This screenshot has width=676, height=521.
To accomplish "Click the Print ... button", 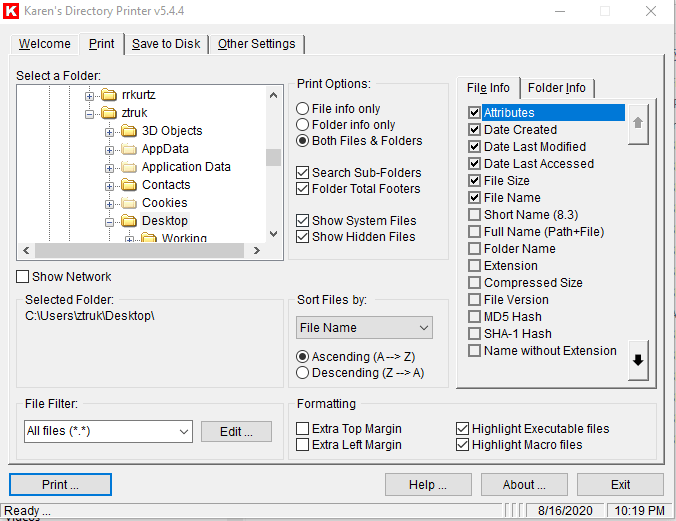I will [x=60, y=485].
